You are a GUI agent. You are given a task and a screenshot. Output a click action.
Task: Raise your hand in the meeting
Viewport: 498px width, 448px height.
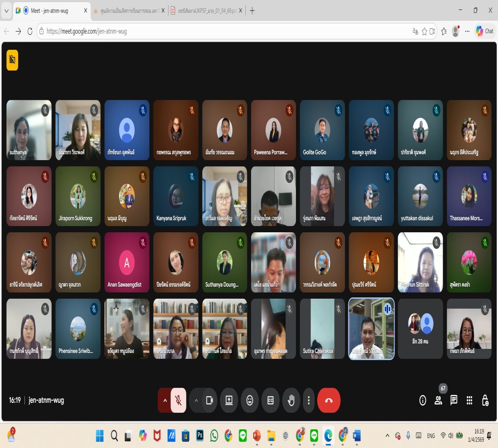[291, 400]
